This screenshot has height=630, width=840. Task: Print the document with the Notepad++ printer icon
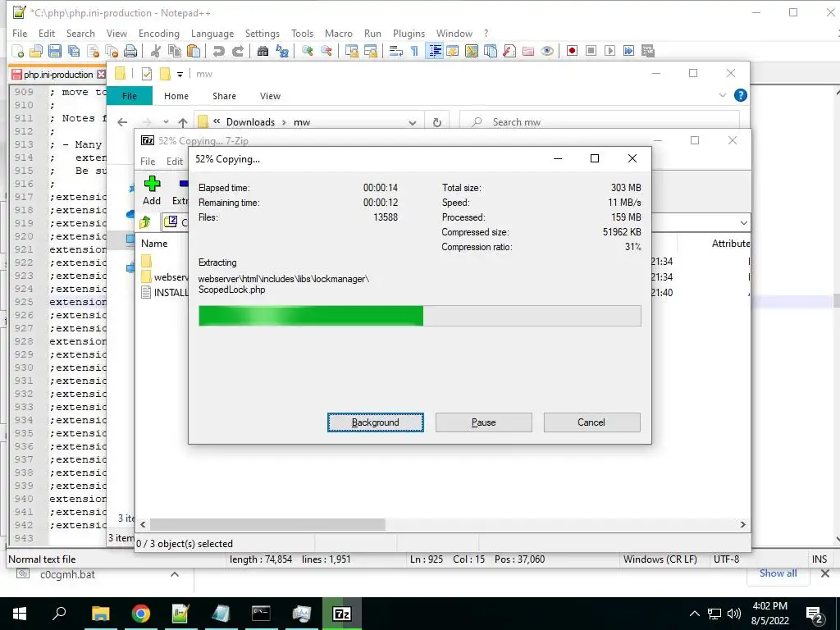[x=130, y=51]
